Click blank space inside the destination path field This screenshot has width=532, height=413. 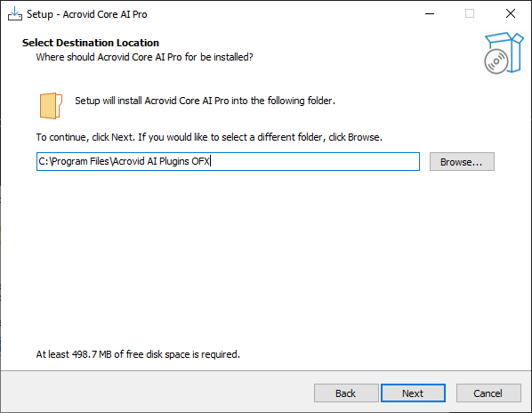[314, 161]
